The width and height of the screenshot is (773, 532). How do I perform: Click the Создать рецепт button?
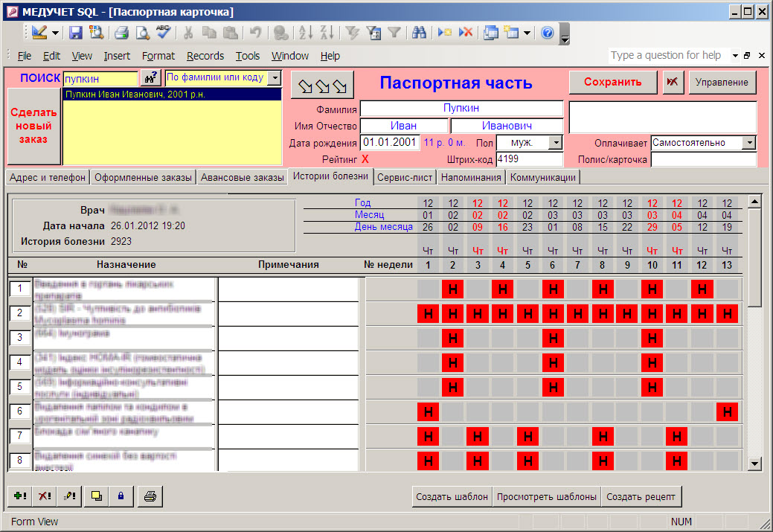click(x=641, y=496)
